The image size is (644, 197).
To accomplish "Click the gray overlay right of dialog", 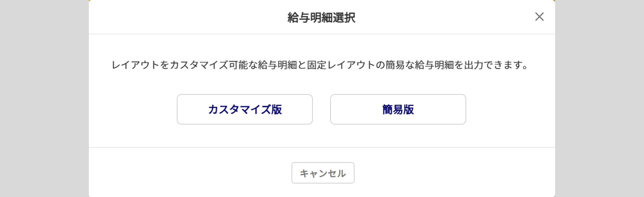I will point(599,98).
